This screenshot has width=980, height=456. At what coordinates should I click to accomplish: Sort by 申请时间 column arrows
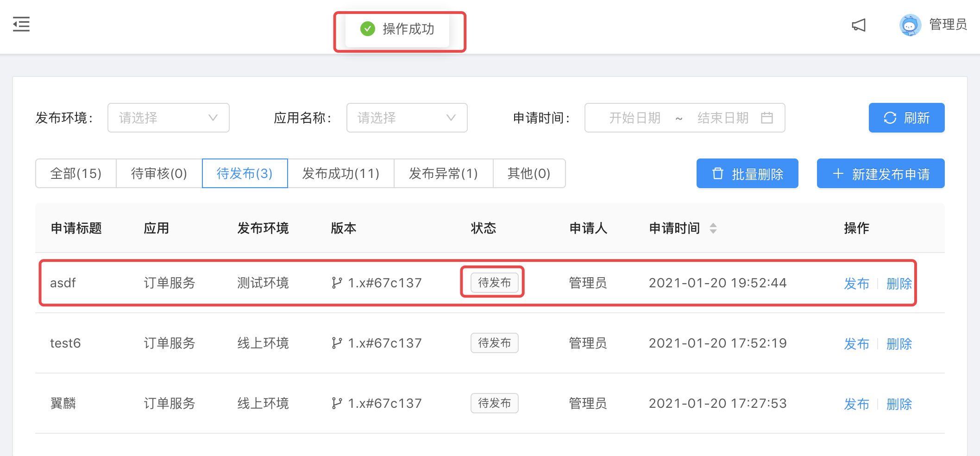(713, 228)
